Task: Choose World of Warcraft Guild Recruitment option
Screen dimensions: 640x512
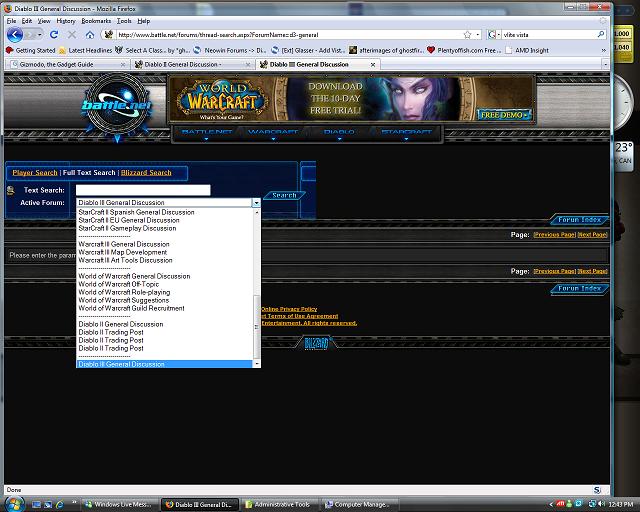Action: pyautogui.click(x=131, y=308)
